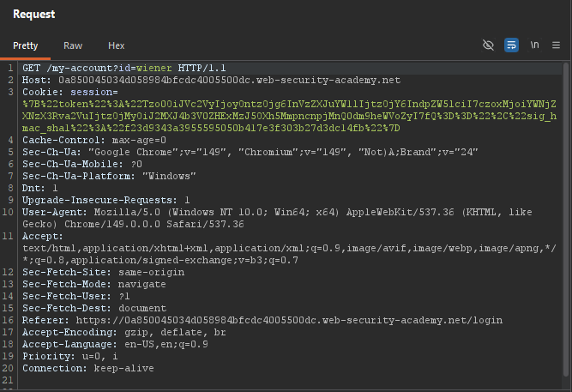
Task: Click 'Accept:' header on line 11
Action: coord(43,237)
